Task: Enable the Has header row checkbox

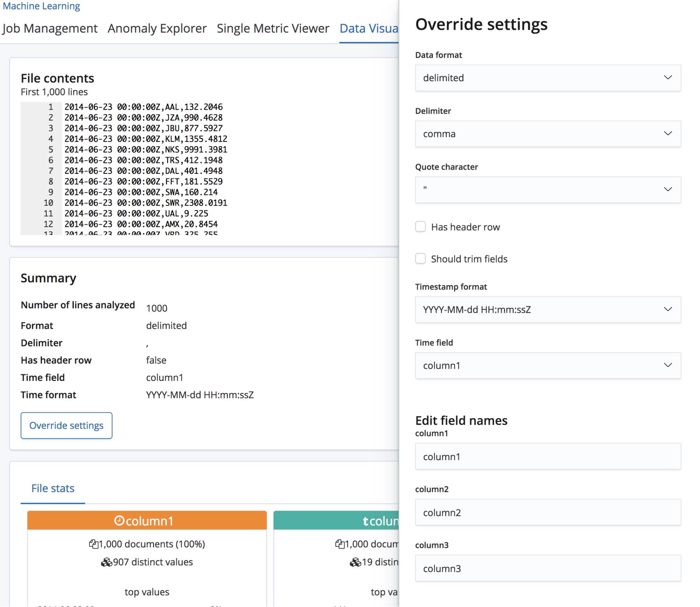Action: 420,227
